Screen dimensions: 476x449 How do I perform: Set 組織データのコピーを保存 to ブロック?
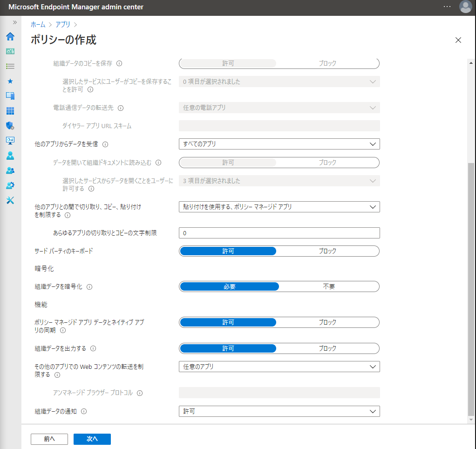click(327, 63)
